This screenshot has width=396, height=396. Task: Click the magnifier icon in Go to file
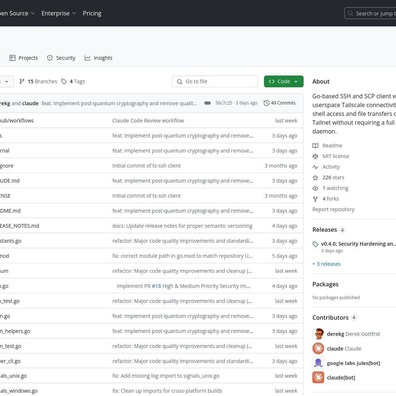[x=179, y=82]
